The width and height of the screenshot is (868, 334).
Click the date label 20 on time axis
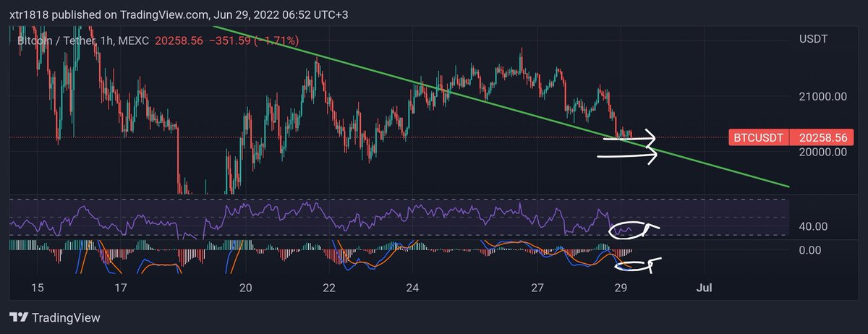click(245, 288)
